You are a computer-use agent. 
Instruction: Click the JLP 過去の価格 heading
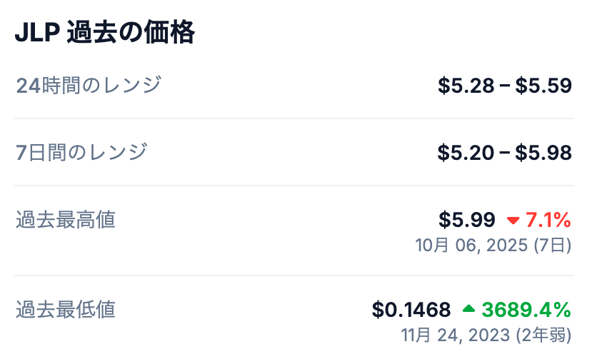[105, 34]
